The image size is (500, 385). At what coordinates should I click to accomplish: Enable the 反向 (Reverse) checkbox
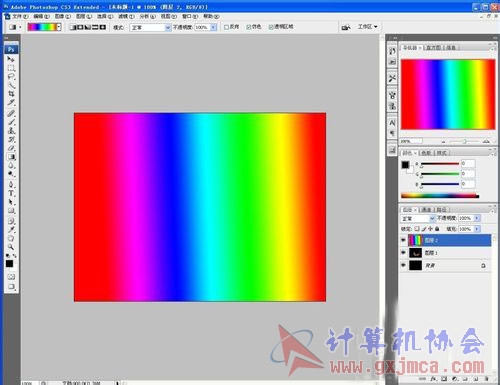[226, 27]
